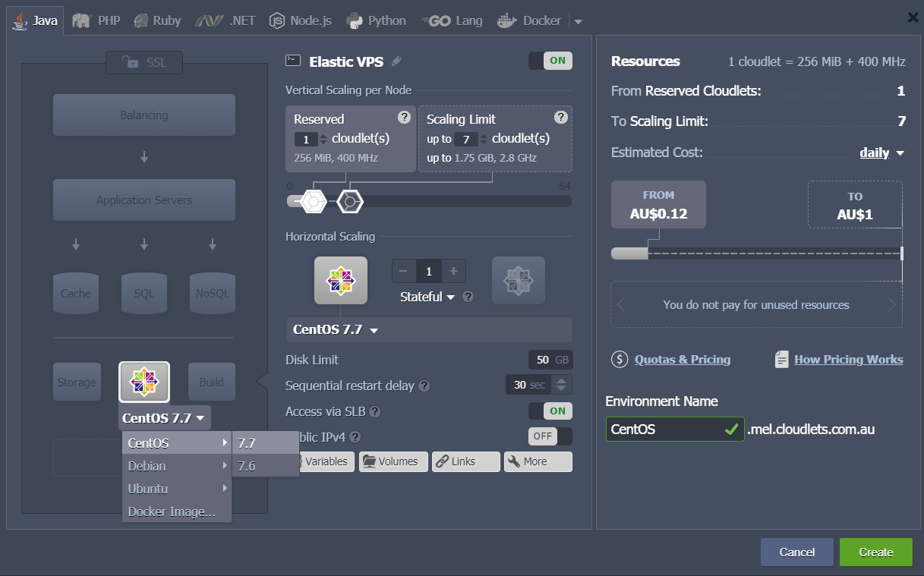924x576 pixels.
Task: Pick version 7.7 in the submenu
Action: (266, 443)
